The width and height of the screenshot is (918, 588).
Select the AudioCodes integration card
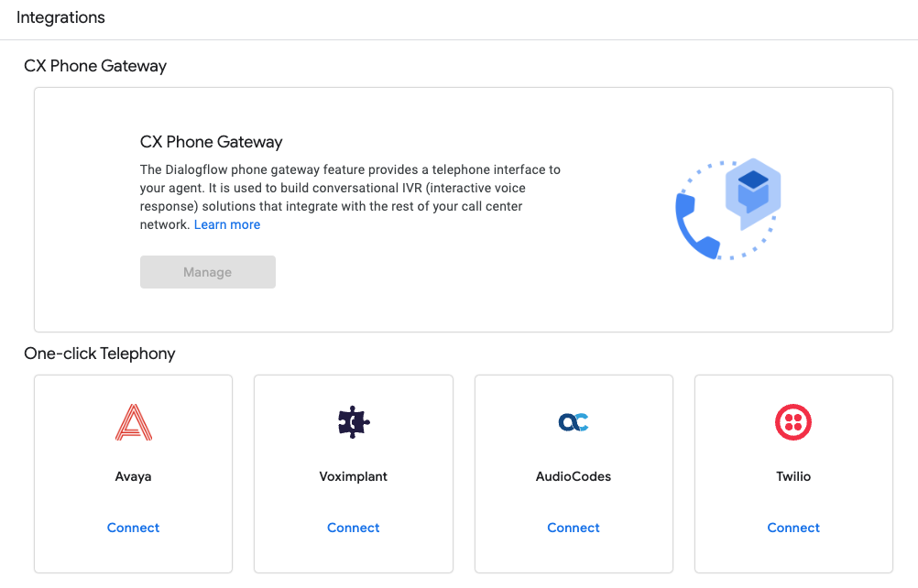tap(573, 474)
